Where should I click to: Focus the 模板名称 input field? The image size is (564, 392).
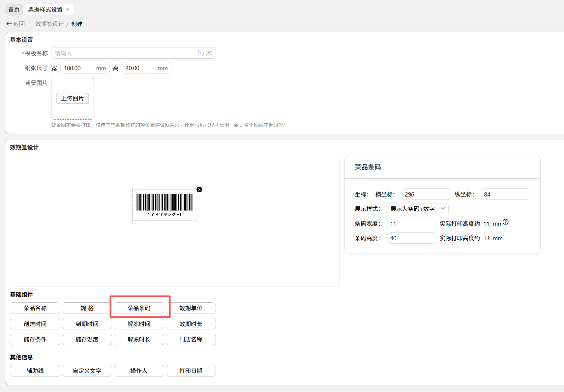tap(134, 53)
